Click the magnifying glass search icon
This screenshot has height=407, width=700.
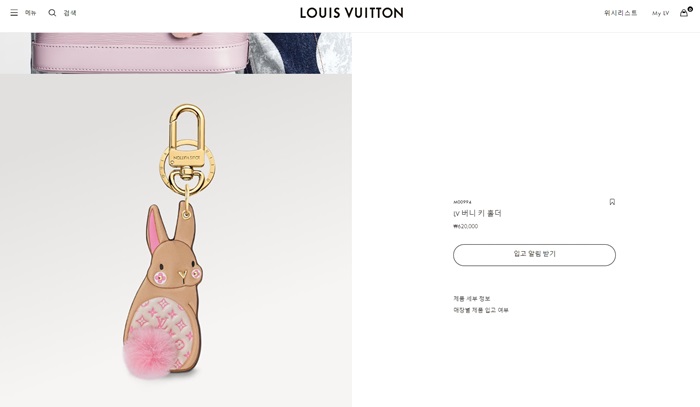point(52,13)
